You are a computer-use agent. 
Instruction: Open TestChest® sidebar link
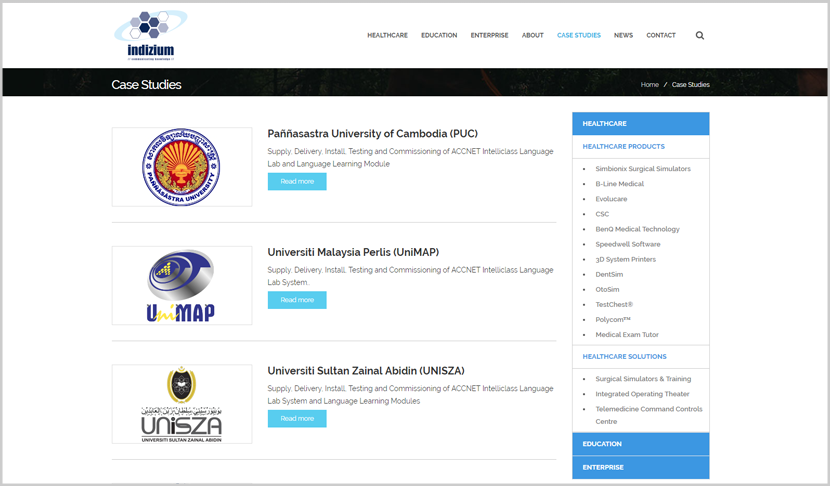614,304
